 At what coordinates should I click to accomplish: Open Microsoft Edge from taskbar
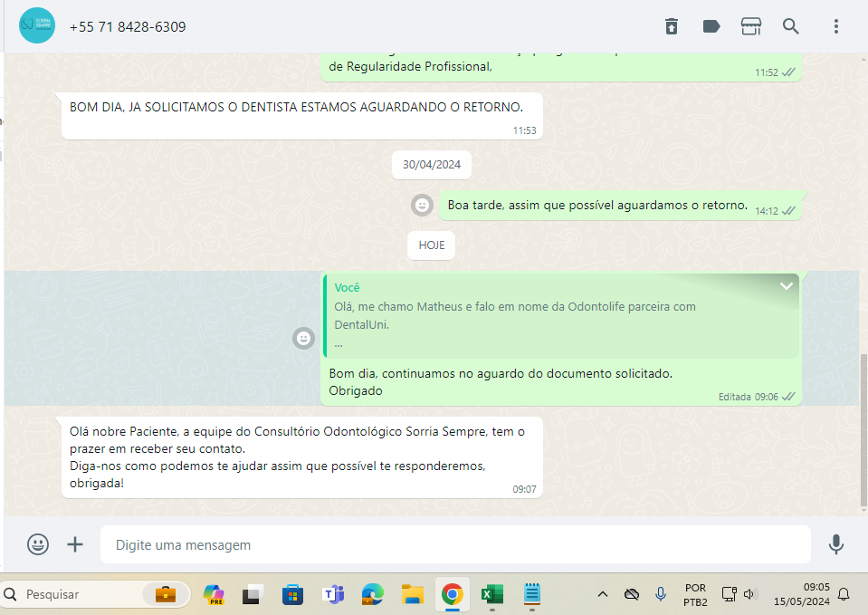(373, 594)
